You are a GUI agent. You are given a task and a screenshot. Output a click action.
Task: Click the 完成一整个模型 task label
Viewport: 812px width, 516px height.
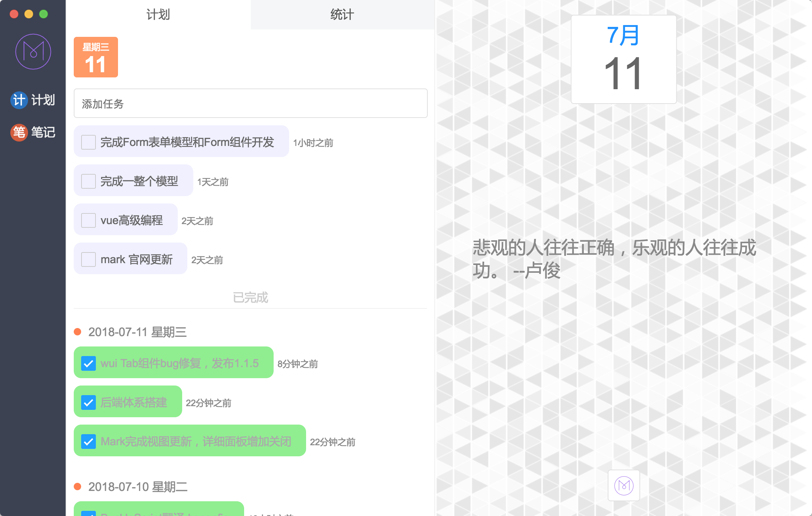(x=139, y=181)
